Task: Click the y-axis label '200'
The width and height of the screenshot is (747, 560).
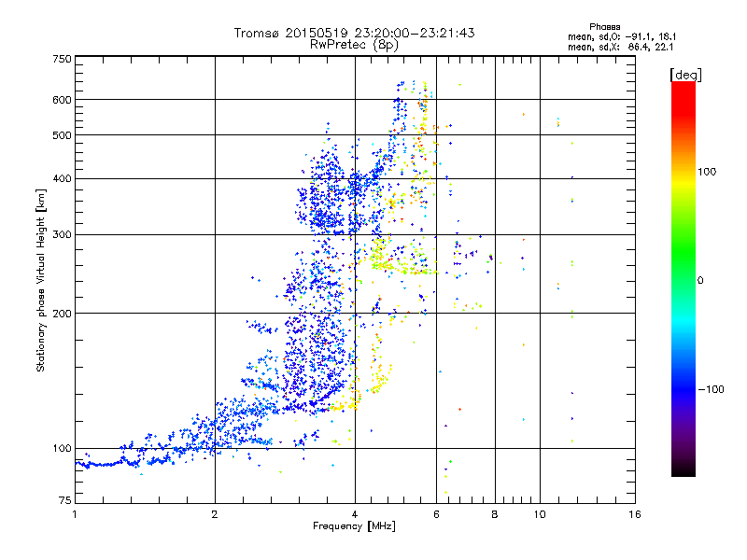Action: coord(62,314)
